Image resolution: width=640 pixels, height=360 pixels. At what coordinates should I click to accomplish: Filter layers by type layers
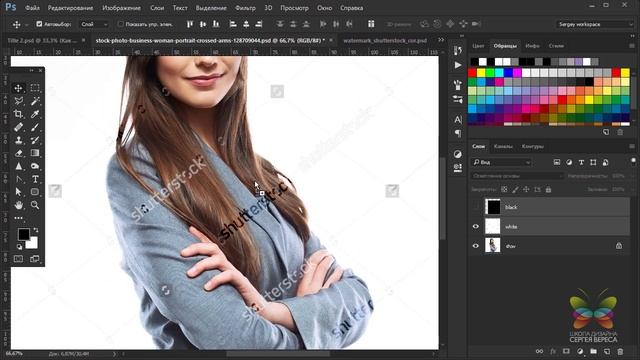click(581, 162)
